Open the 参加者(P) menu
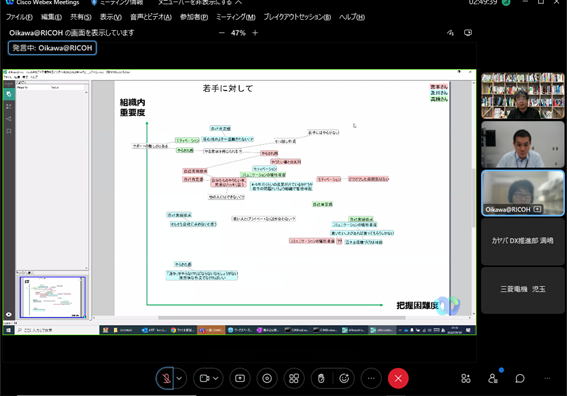 click(x=194, y=17)
